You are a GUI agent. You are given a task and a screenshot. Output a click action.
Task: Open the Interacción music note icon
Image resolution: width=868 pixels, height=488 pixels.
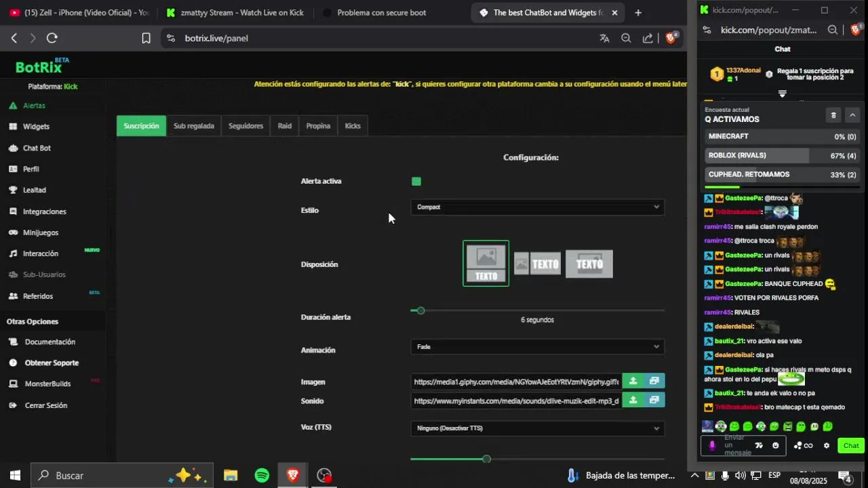point(13,253)
